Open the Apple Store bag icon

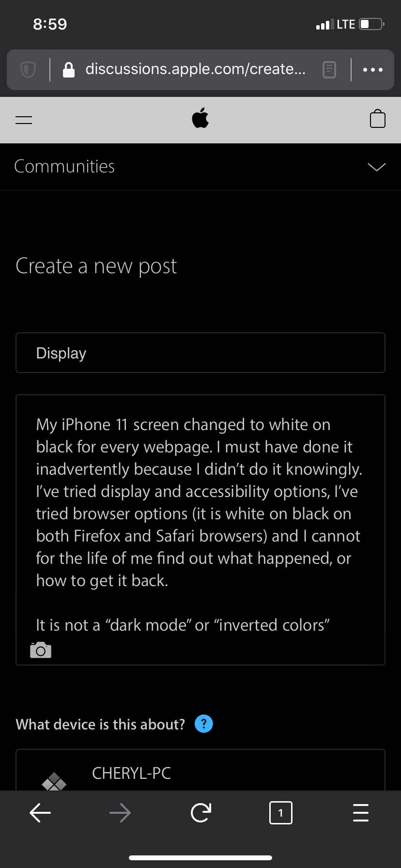point(377,119)
